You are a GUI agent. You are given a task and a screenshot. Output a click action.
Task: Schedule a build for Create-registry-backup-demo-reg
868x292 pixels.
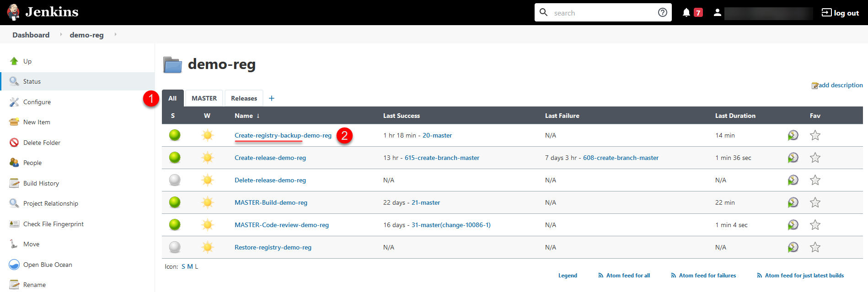[793, 135]
